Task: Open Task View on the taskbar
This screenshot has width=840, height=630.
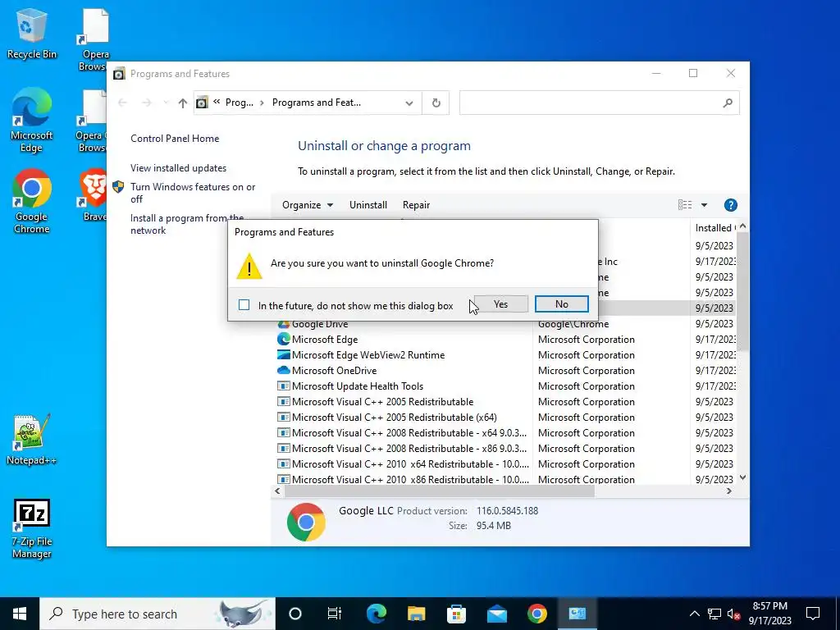Action: [x=335, y=614]
